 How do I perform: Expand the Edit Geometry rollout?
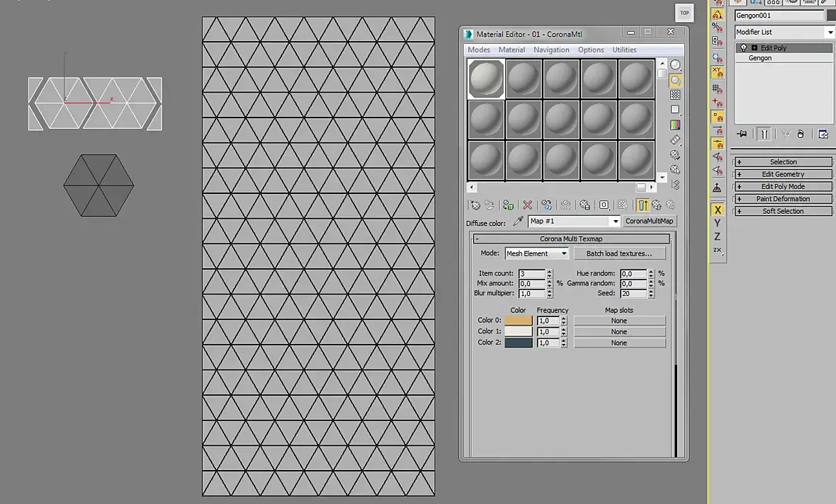coord(783,174)
